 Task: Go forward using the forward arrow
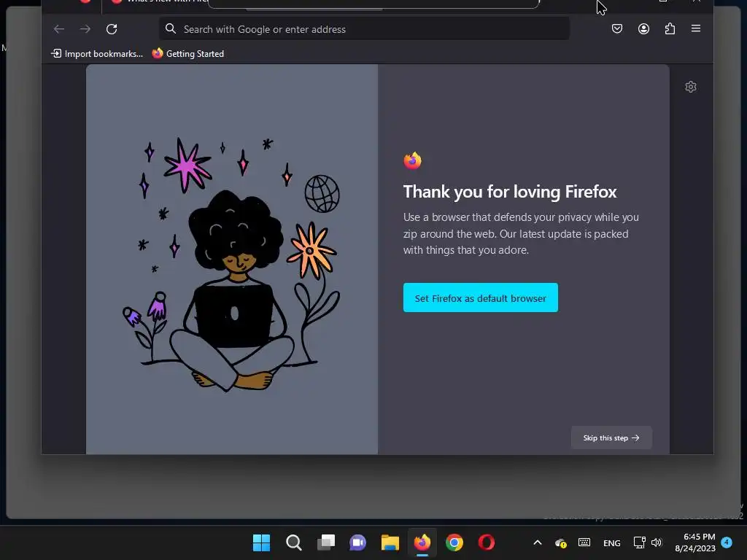[85, 29]
